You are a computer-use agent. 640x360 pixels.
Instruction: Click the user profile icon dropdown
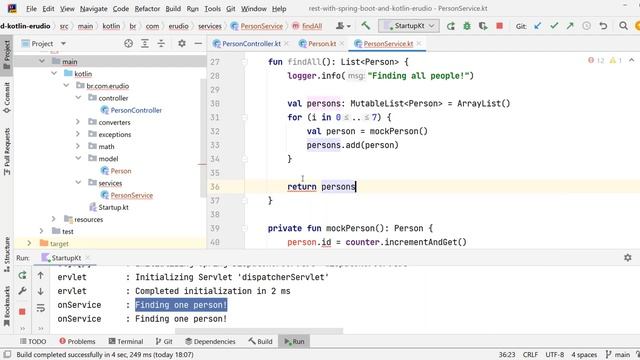(343, 26)
